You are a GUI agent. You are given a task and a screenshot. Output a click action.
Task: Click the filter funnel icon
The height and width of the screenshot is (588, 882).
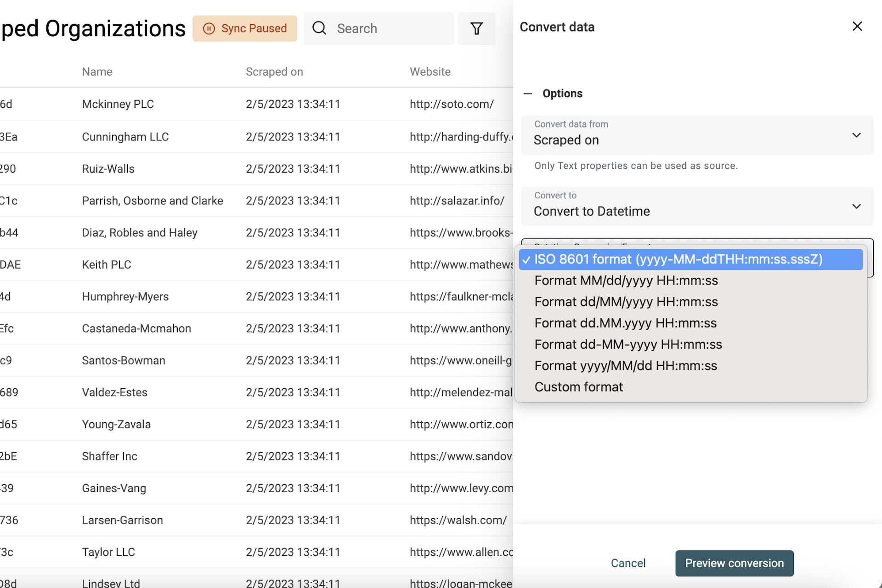pyautogui.click(x=476, y=28)
